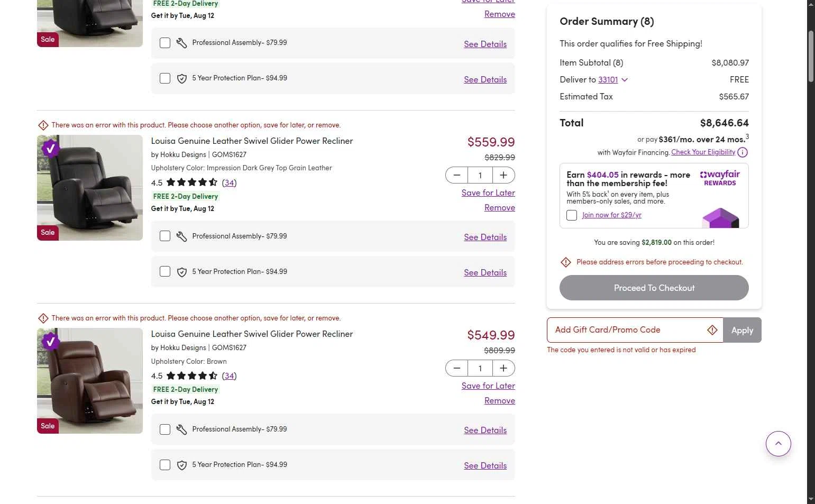Image resolution: width=815 pixels, height=504 pixels.
Task: Click the error icon beside checkout warning message
Action: click(566, 262)
